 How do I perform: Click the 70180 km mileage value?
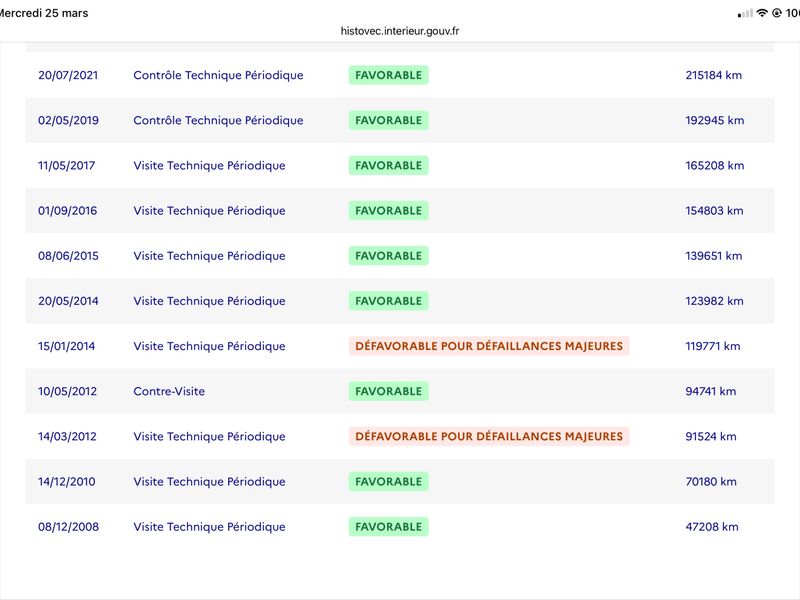point(711,482)
